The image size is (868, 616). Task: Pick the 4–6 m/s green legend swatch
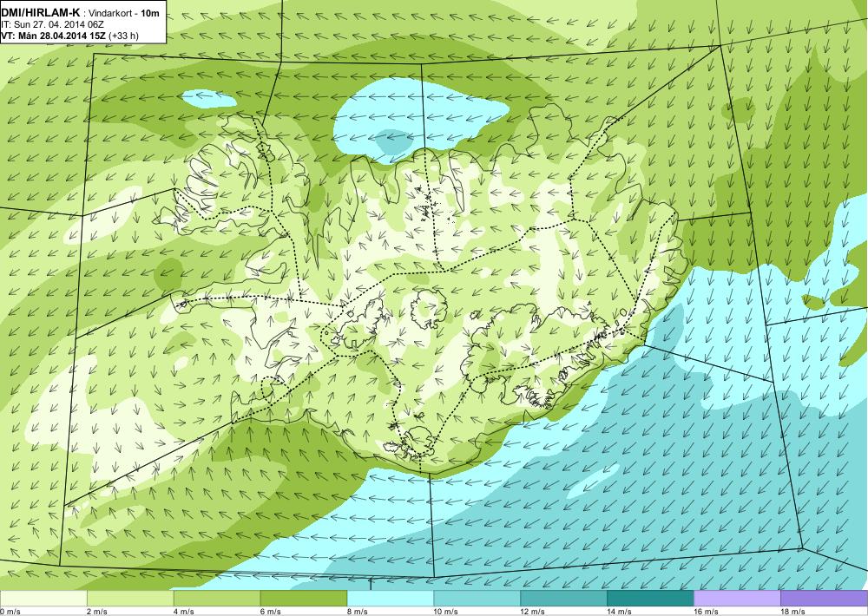coord(217,599)
